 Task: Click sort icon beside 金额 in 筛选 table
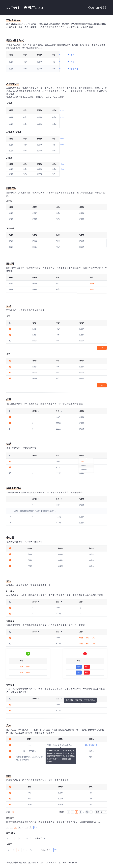click(x=61, y=456)
